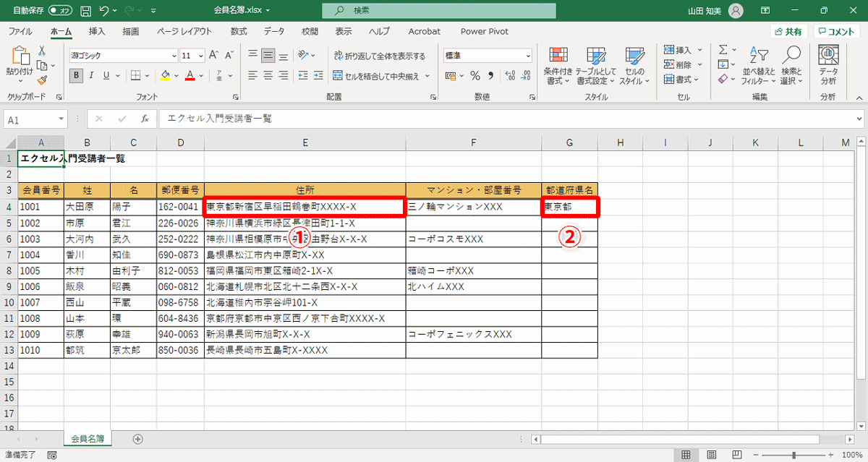Open 条件付き書式 conditional formatting menu
The height and width of the screenshot is (462, 868).
tap(558, 66)
